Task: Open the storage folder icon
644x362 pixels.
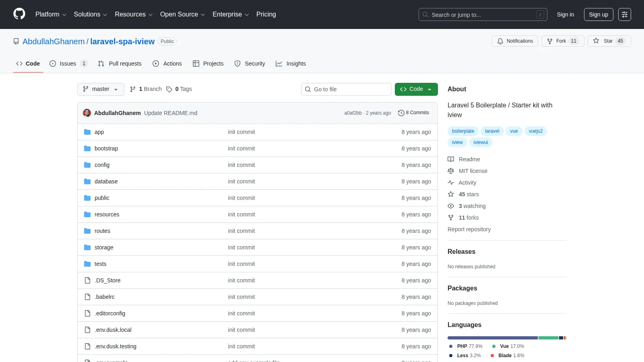Action: pyautogui.click(x=87, y=247)
